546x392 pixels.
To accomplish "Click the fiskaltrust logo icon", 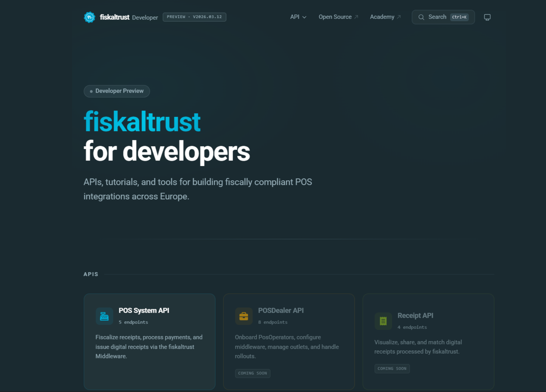I will [90, 17].
